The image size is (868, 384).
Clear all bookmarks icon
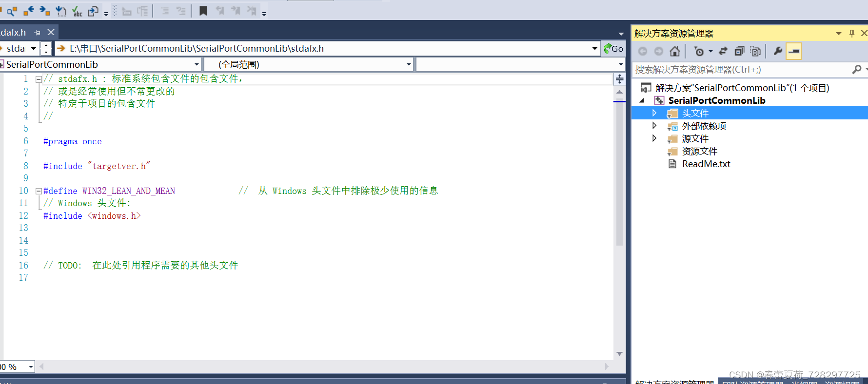[252, 11]
